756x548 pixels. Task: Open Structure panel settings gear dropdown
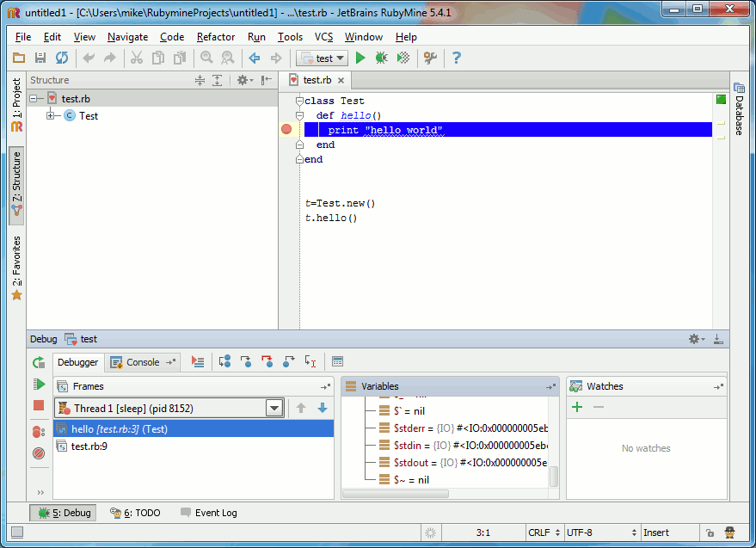click(x=245, y=80)
